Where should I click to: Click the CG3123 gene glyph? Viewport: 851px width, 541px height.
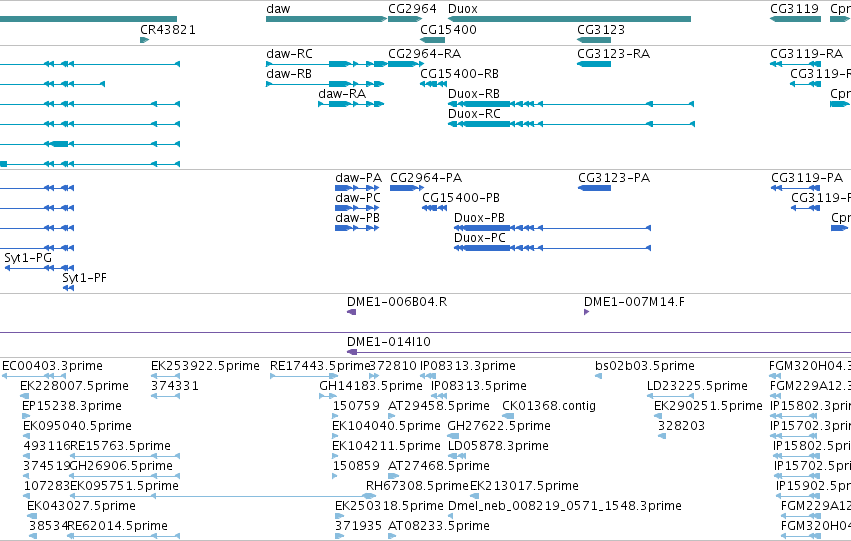coord(594,40)
